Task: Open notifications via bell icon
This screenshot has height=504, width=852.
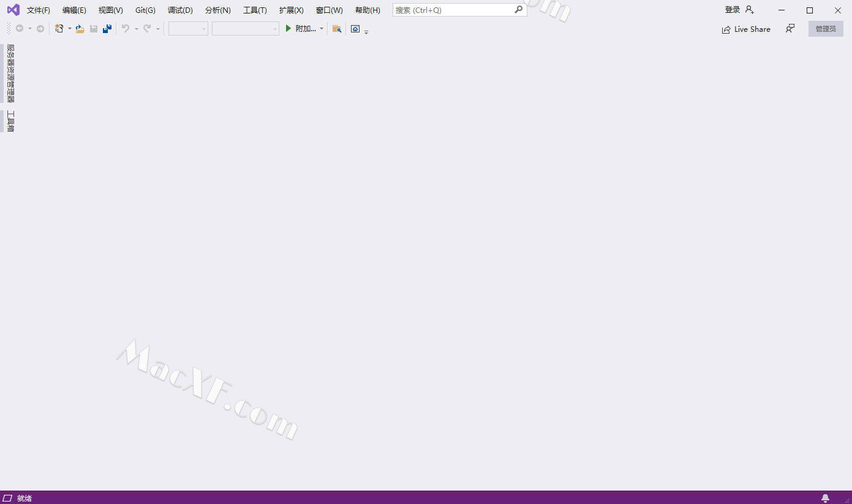Action: (x=825, y=498)
